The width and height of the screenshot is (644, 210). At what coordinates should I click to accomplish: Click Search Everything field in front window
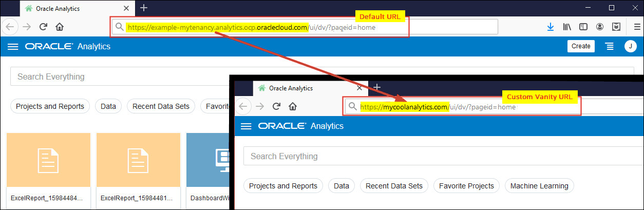pyautogui.click(x=444, y=156)
